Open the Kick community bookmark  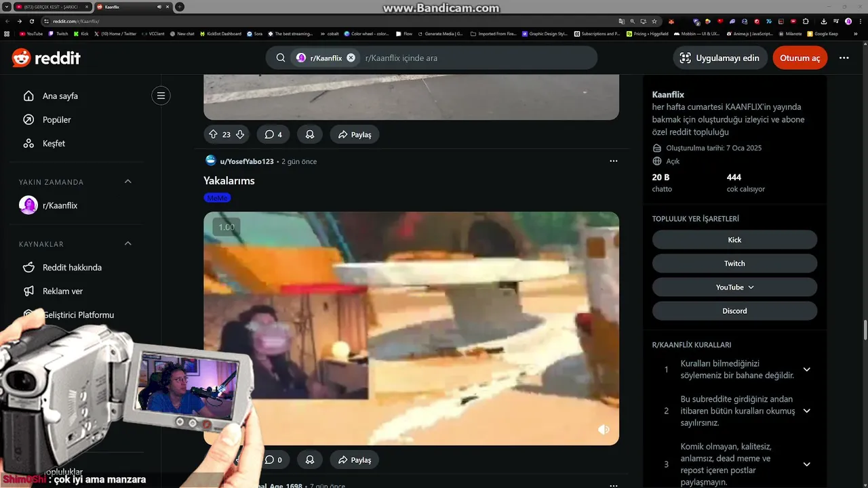point(734,240)
